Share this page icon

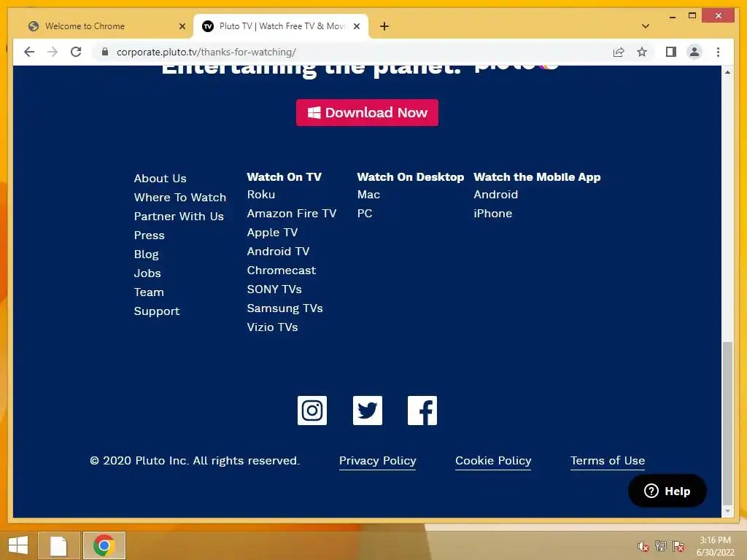coord(619,52)
